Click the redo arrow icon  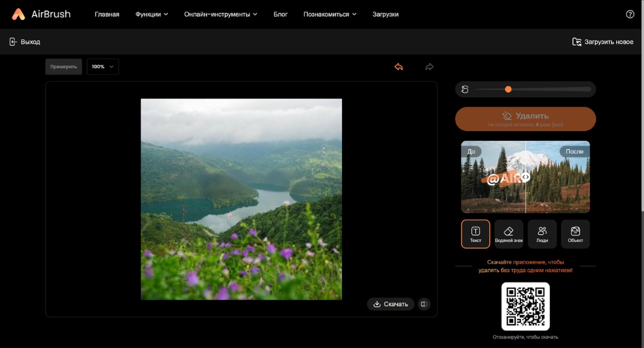pyautogui.click(x=429, y=67)
